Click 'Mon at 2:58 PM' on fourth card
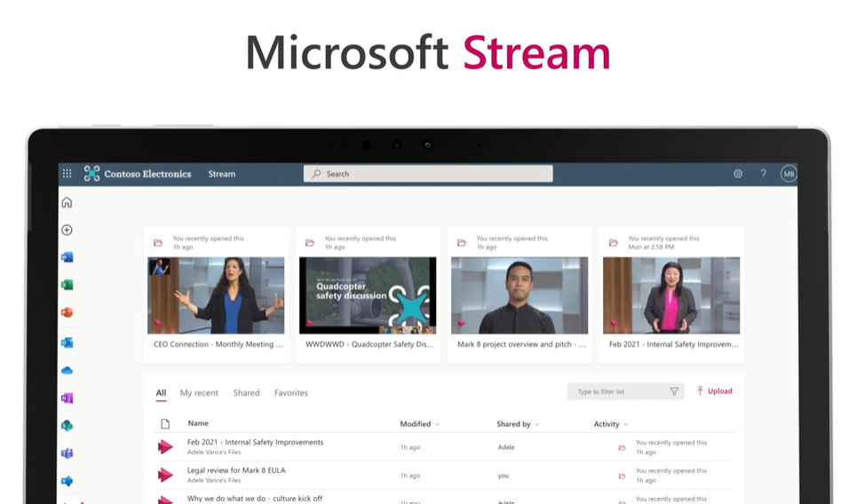Image resolution: width=864 pixels, height=504 pixels. [x=651, y=247]
